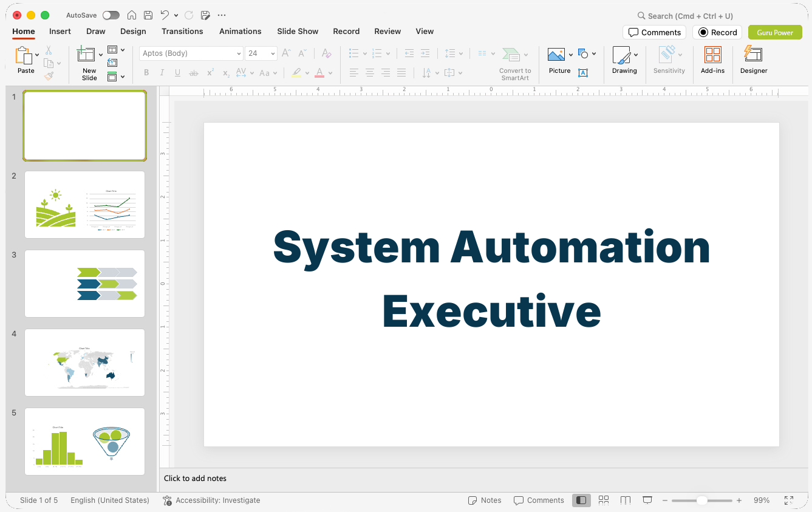Screen dimensions: 812x512
Task: Click the Guru Power button
Action: (x=775, y=32)
